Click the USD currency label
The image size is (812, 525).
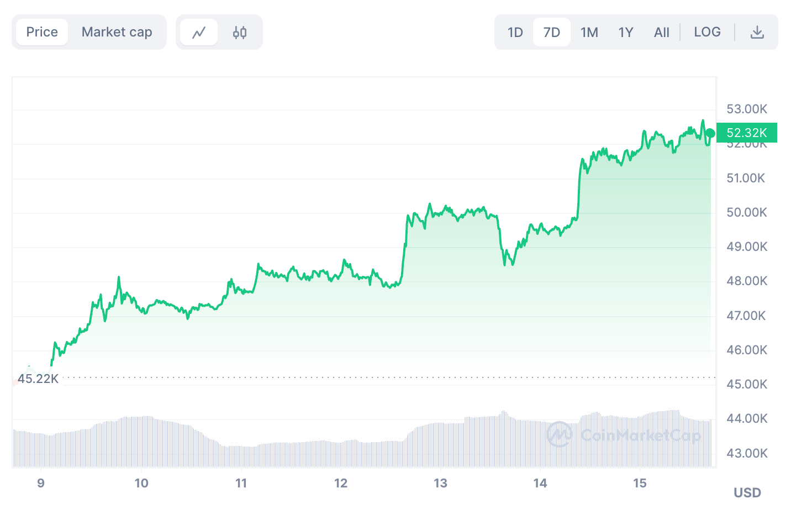pyautogui.click(x=748, y=492)
